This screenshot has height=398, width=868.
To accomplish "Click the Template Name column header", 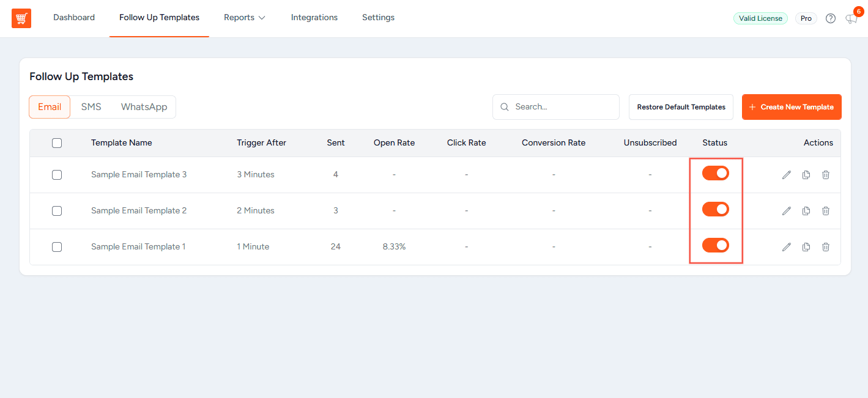I will point(122,143).
